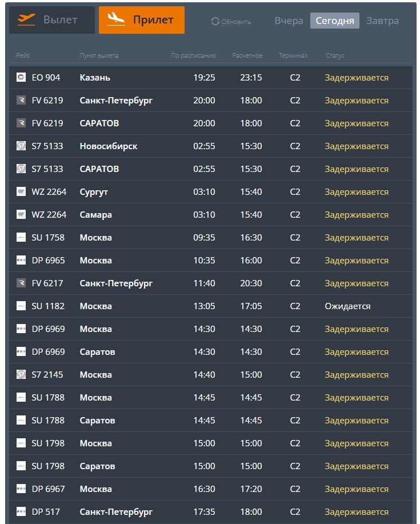Select the Прилет arrivals tab

(142, 20)
